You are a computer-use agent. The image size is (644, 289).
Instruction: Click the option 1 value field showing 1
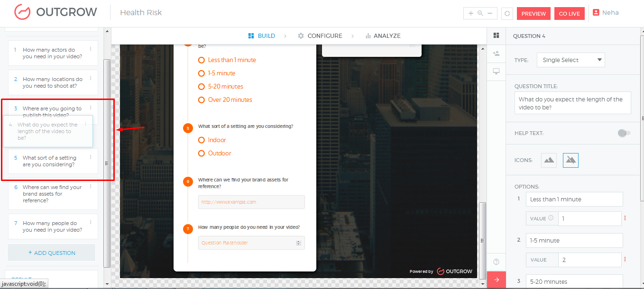(x=589, y=218)
